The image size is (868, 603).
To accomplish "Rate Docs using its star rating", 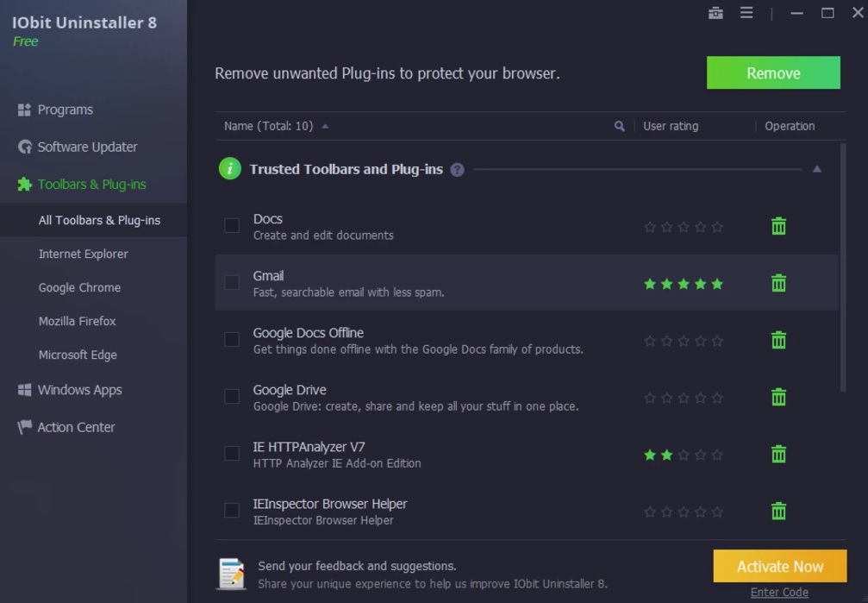I will [684, 227].
